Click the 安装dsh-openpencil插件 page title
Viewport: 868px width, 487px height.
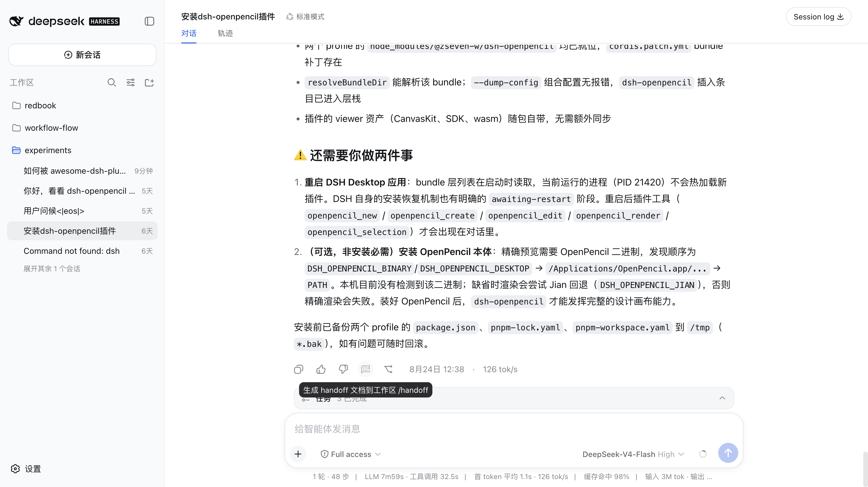[228, 16]
